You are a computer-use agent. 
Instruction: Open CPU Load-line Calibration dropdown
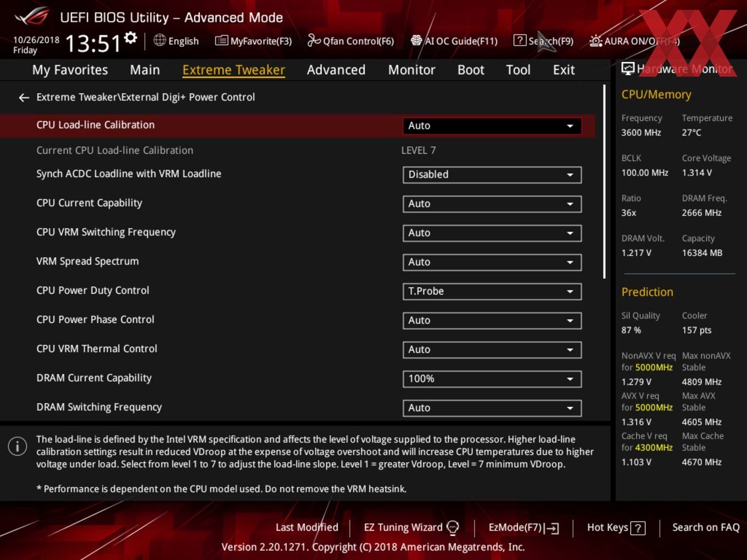click(492, 126)
